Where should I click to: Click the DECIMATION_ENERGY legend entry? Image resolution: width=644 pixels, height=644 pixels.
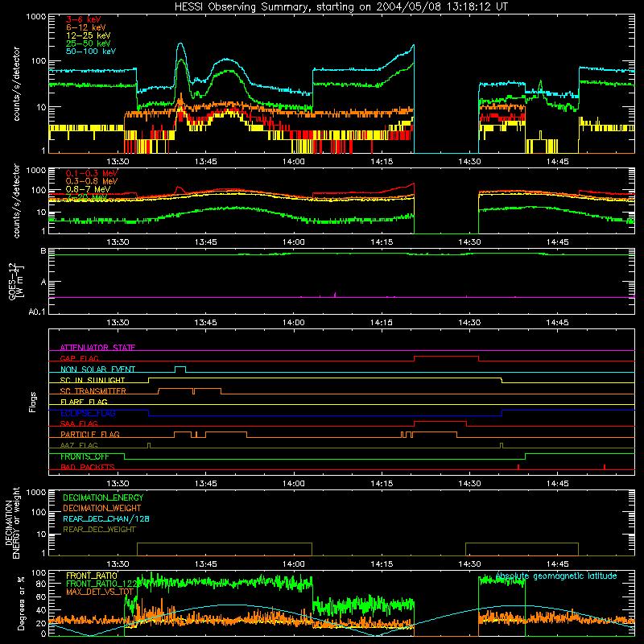pos(103,497)
